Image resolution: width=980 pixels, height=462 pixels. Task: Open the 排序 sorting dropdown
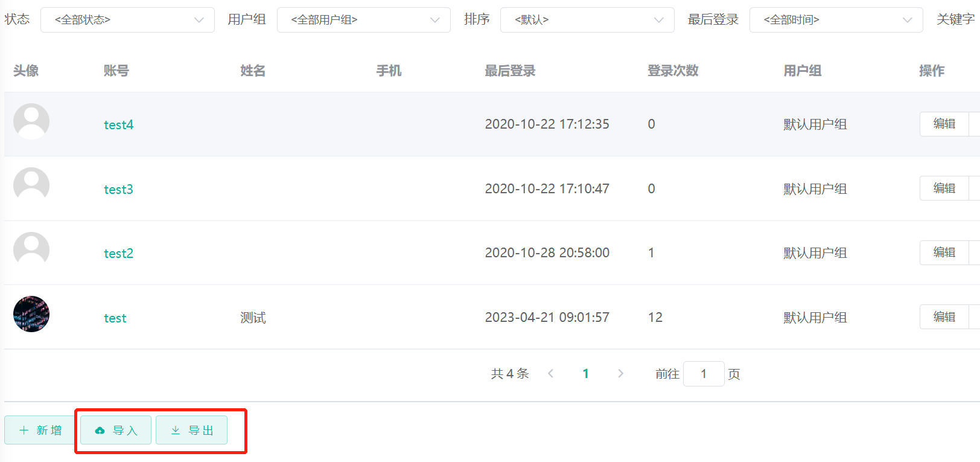pyautogui.click(x=587, y=20)
